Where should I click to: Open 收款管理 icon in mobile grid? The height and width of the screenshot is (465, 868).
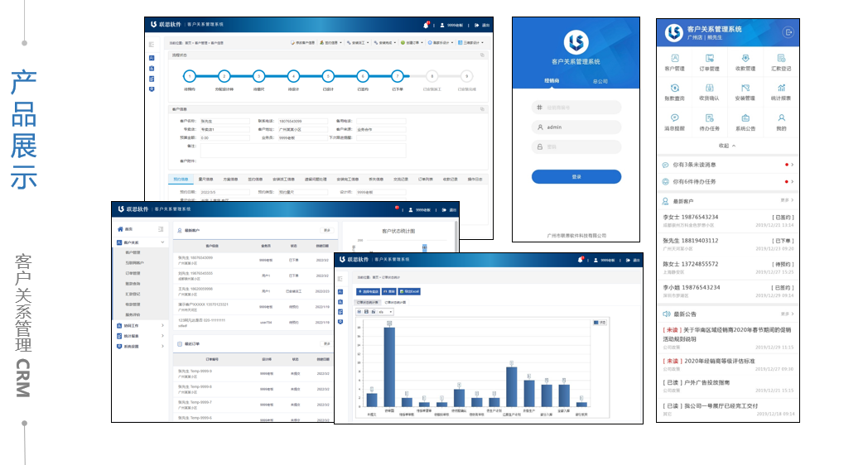(745, 60)
